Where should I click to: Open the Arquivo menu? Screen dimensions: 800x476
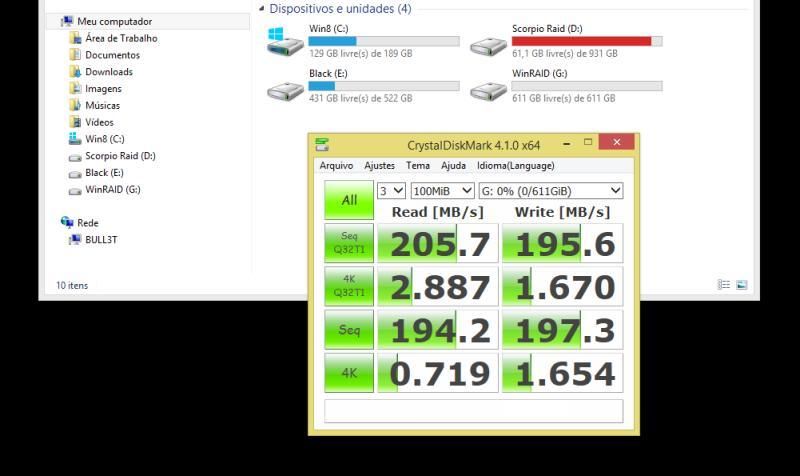[336, 165]
